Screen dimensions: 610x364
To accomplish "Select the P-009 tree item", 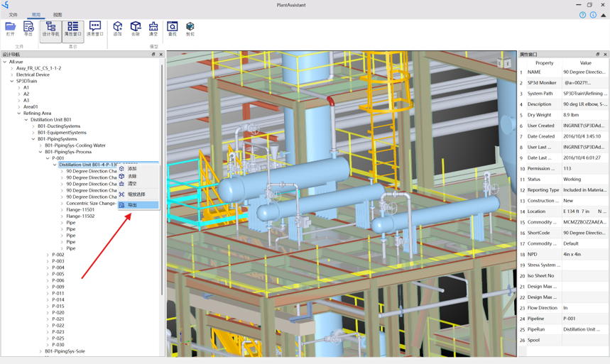I will pyautogui.click(x=58, y=287).
